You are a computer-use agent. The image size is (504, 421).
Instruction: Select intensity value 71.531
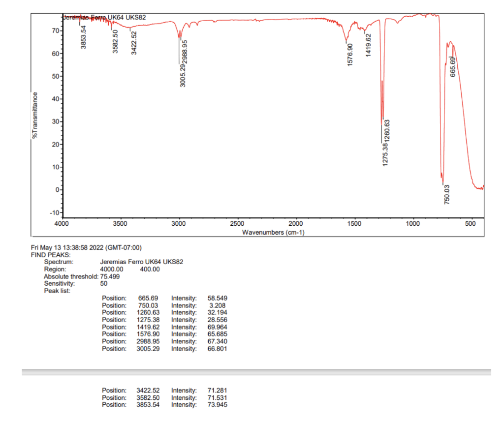(217, 398)
